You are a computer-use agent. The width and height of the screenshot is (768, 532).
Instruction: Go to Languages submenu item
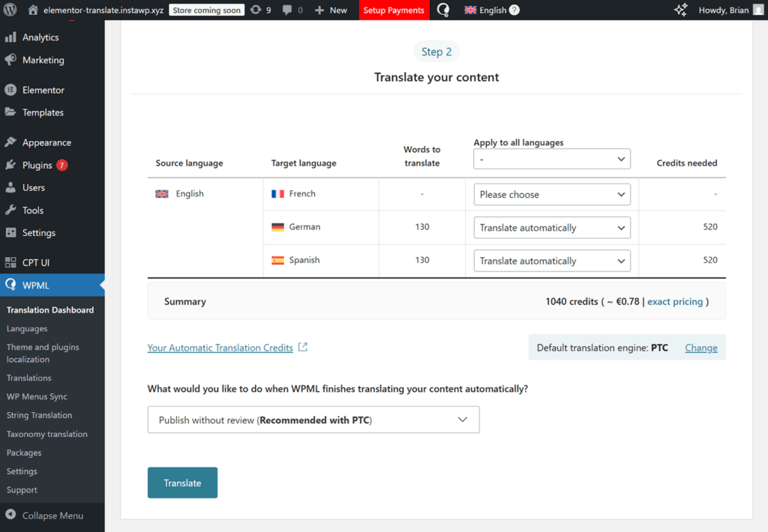pyautogui.click(x=27, y=329)
